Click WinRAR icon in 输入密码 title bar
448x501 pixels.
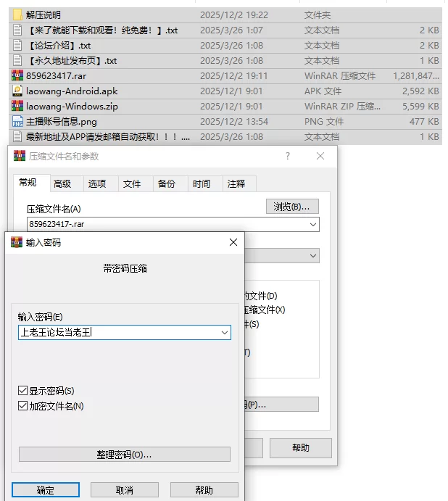point(17,242)
